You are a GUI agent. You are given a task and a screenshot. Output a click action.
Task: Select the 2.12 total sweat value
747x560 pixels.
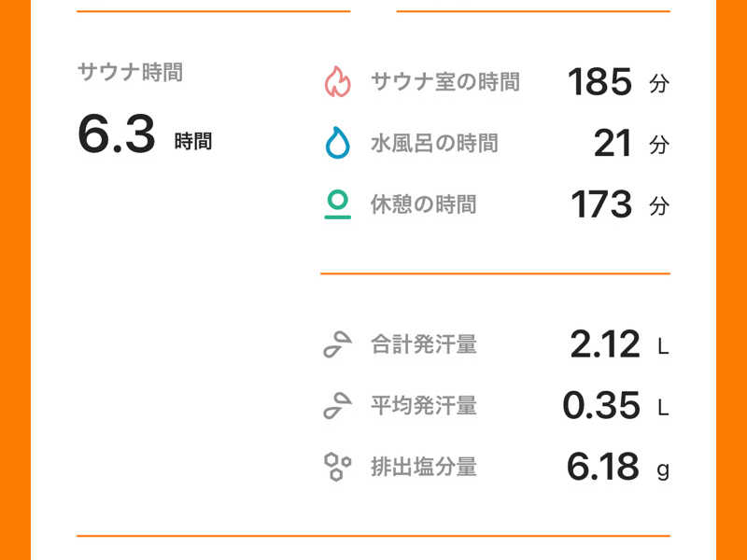[604, 345]
